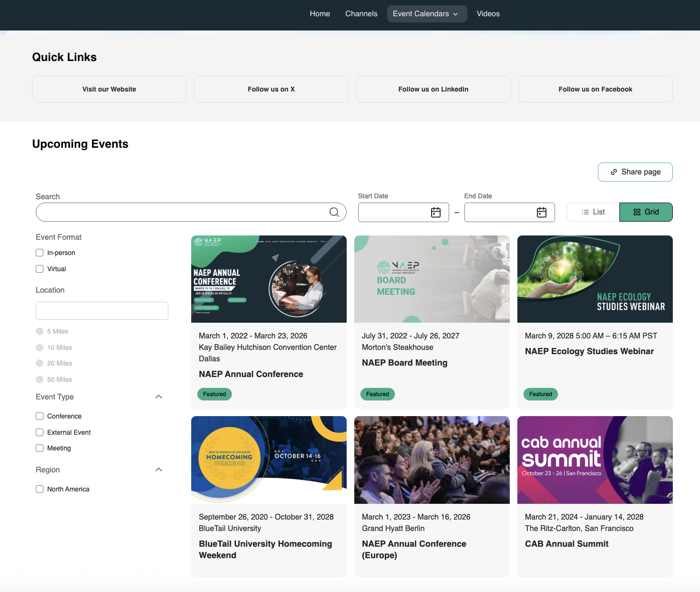700x592 pixels.
Task: Select the 5 Miles radius option
Action: 40,331
